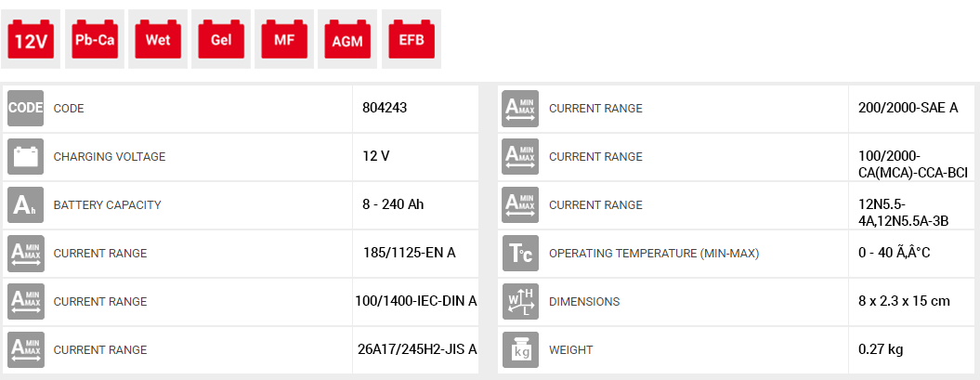Click the 12V battery type icon
This screenshot has height=380, width=980.
click(x=31, y=40)
